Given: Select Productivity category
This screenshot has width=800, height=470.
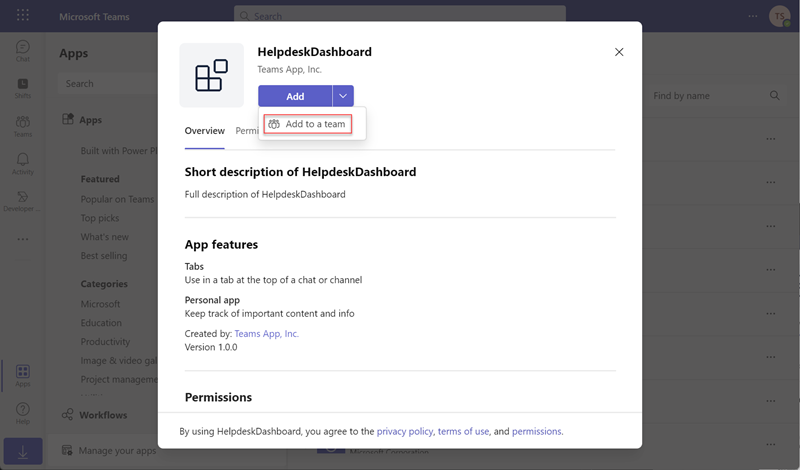Looking at the screenshot, I should click(105, 342).
